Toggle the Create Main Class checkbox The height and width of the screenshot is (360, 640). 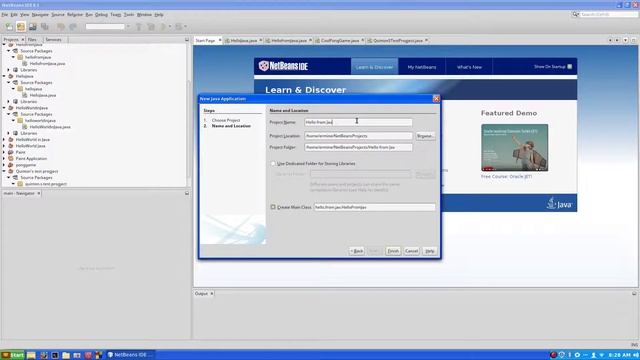click(273, 207)
